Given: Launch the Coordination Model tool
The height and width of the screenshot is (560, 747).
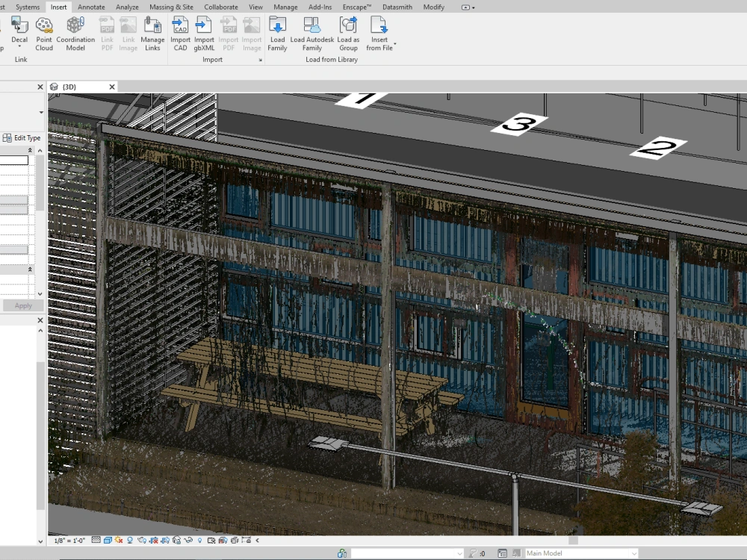Looking at the screenshot, I should click(75, 34).
